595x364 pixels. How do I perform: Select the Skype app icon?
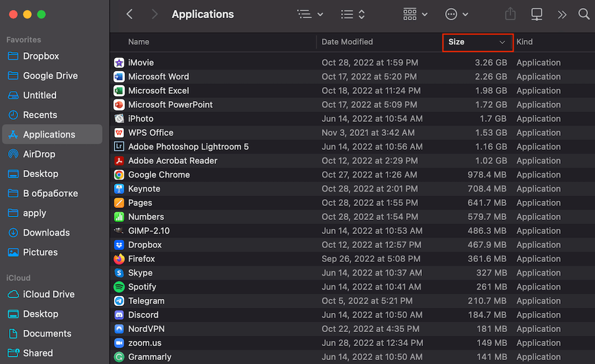(x=119, y=273)
